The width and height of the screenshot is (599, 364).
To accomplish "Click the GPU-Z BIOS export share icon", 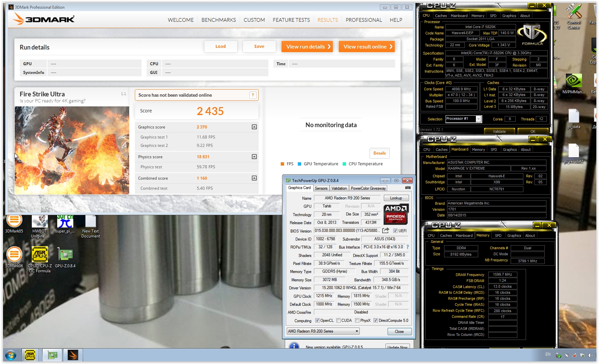I will pos(386,231).
